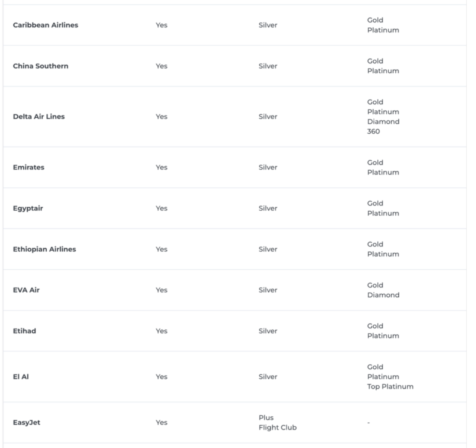The image size is (476, 448).
Task: Click the EVA Air row label
Action: click(26, 290)
